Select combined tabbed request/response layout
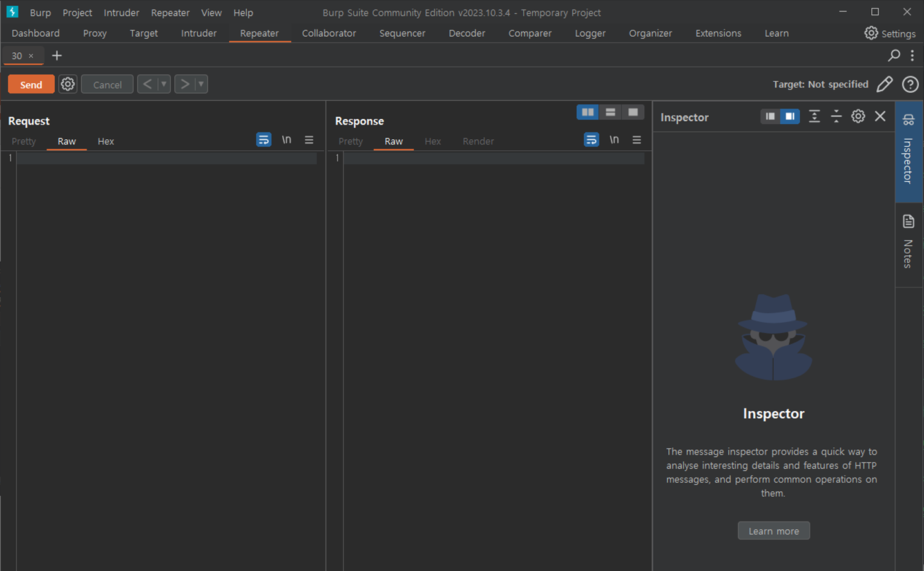 633,112
